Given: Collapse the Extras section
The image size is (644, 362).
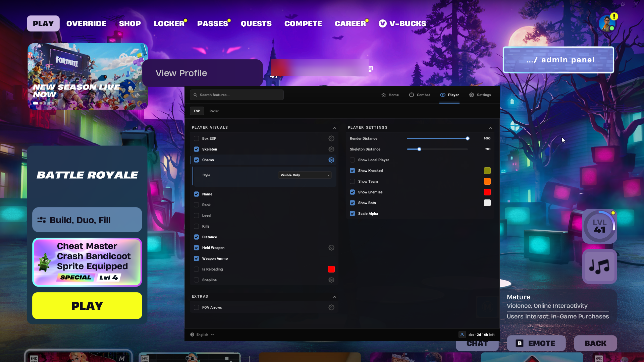Looking at the screenshot, I should coord(334,297).
